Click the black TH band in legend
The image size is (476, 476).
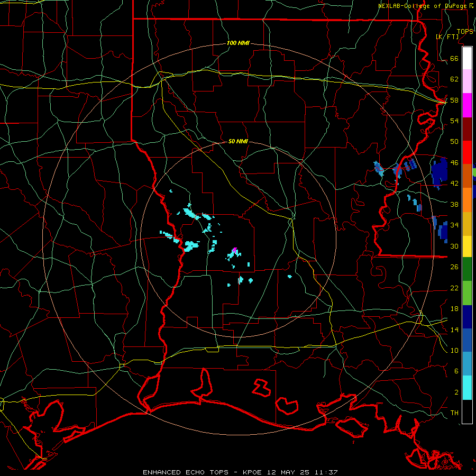[467, 411]
